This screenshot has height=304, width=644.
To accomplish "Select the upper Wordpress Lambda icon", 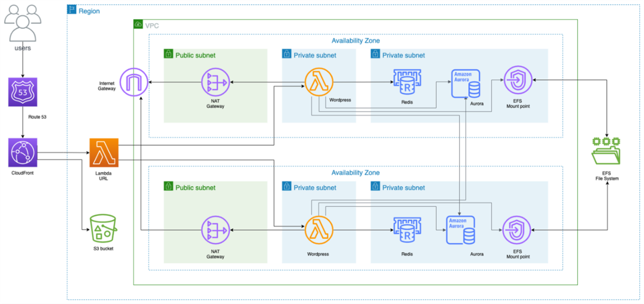I will (x=319, y=82).
